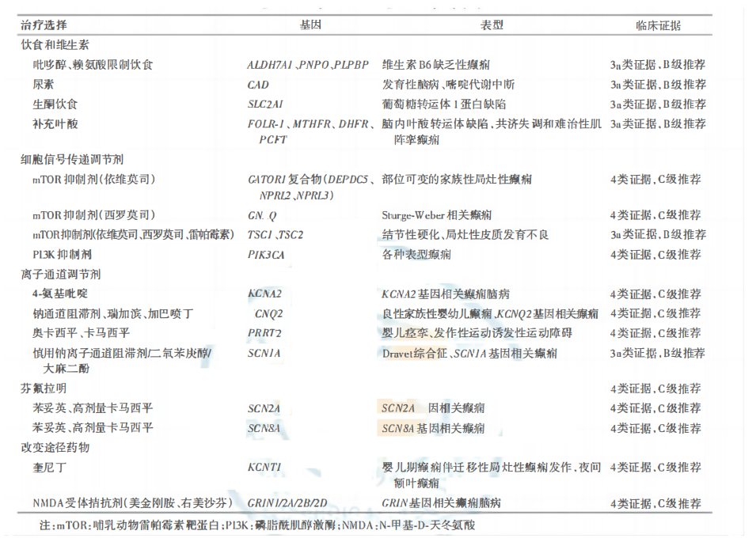Click the 'PRRT2' gene cell

pyautogui.click(x=264, y=333)
